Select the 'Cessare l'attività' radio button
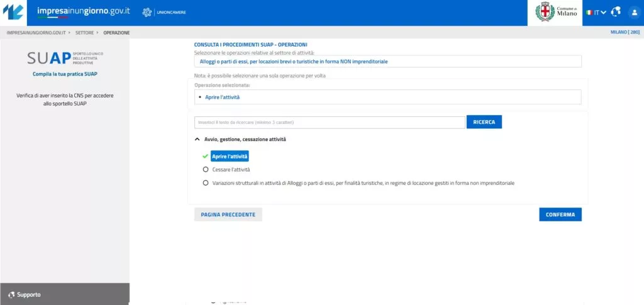644x305 pixels. [x=206, y=169]
